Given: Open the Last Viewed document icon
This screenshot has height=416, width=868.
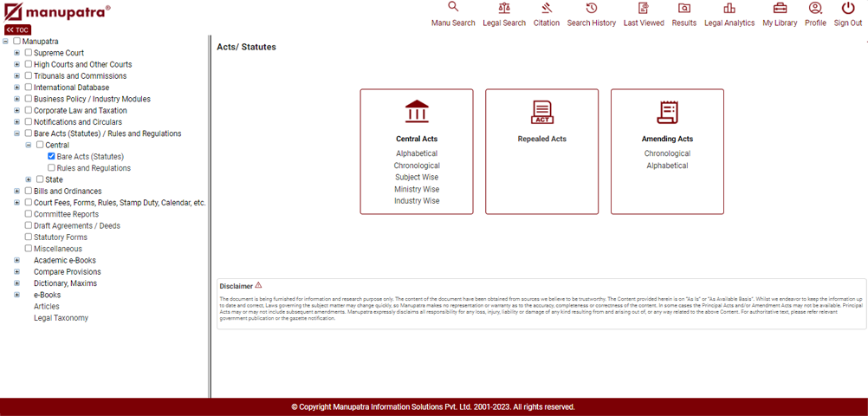Looking at the screenshot, I should (x=644, y=8).
